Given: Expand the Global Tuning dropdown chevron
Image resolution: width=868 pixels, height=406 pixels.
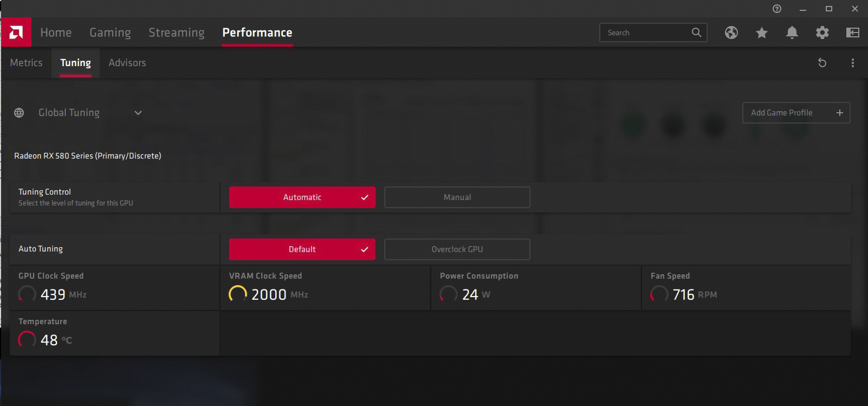Looking at the screenshot, I should [138, 113].
